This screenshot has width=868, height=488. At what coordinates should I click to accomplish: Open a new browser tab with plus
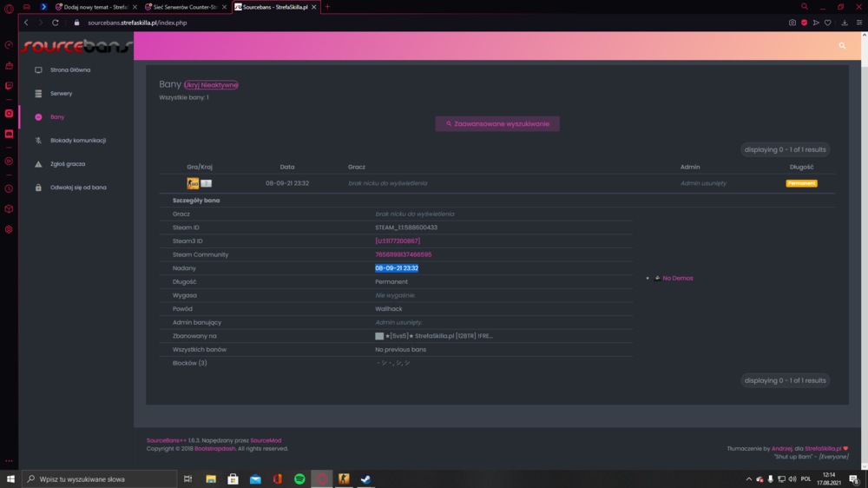328,7
